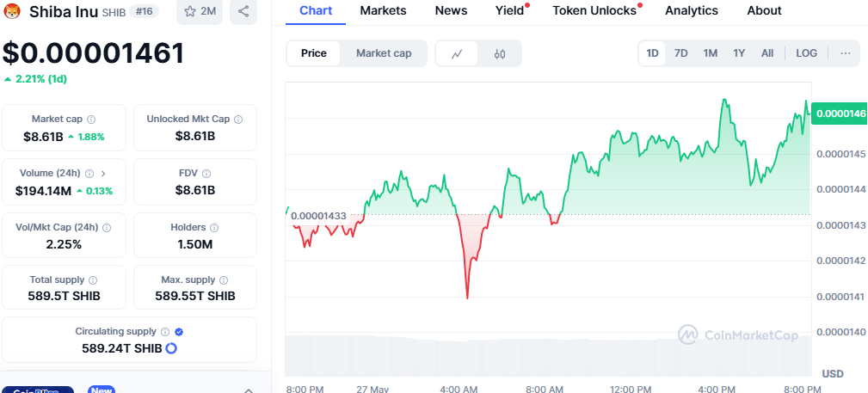Image resolution: width=868 pixels, height=393 pixels.
Task: Show info for Circulating supply
Action: pos(165,332)
